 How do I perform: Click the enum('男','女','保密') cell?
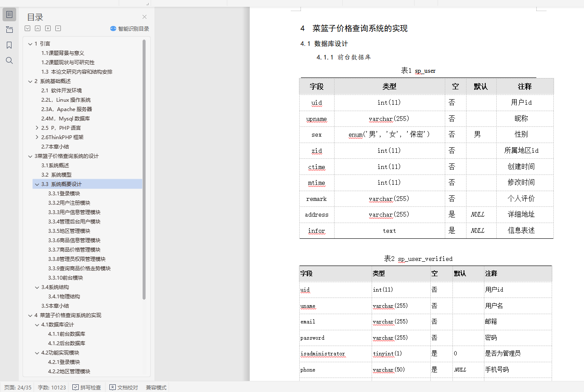(389, 134)
